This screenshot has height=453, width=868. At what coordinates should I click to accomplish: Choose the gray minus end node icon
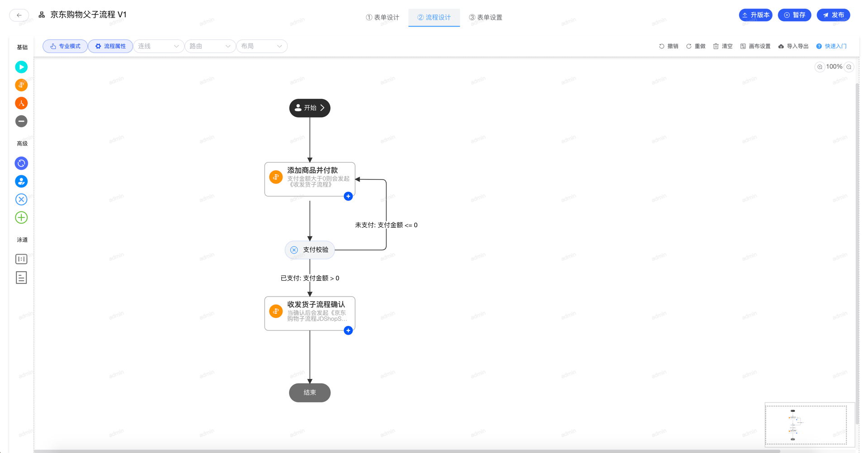click(21, 121)
